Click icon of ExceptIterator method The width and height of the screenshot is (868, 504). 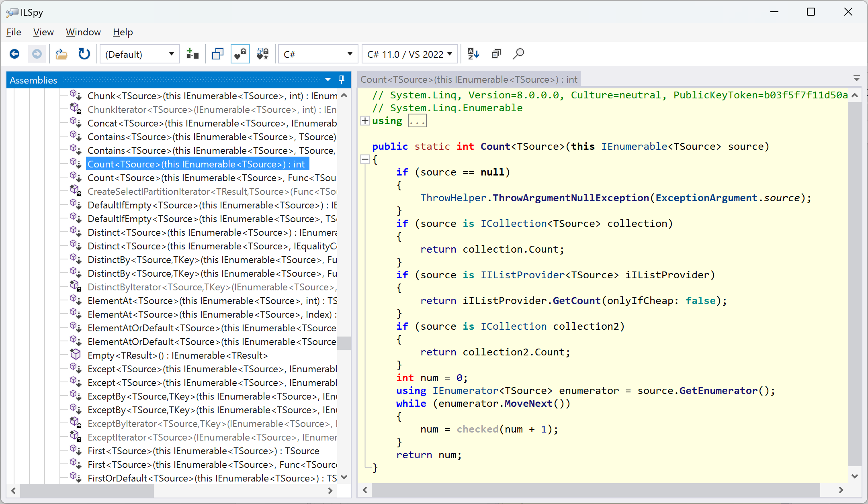click(x=76, y=437)
